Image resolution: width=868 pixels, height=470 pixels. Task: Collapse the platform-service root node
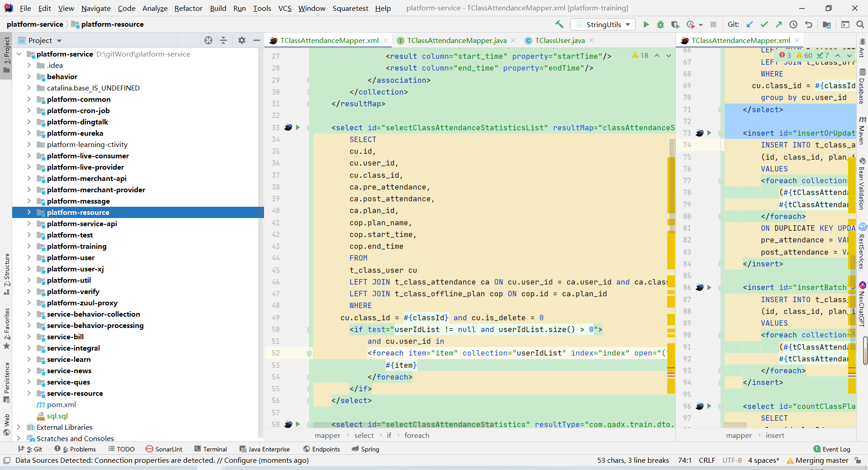19,54
